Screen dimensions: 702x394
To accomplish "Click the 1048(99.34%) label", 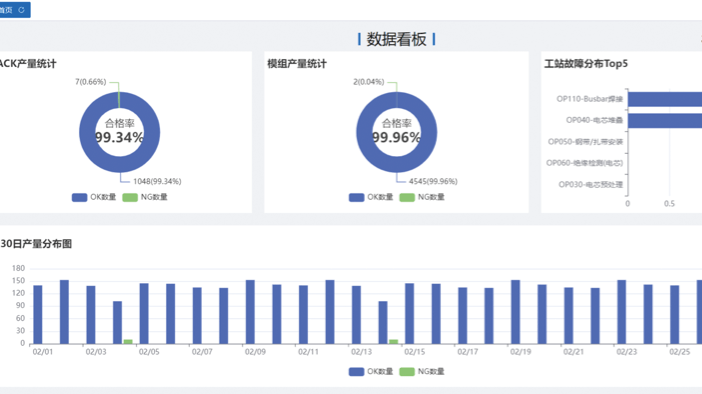I will 157,181.
